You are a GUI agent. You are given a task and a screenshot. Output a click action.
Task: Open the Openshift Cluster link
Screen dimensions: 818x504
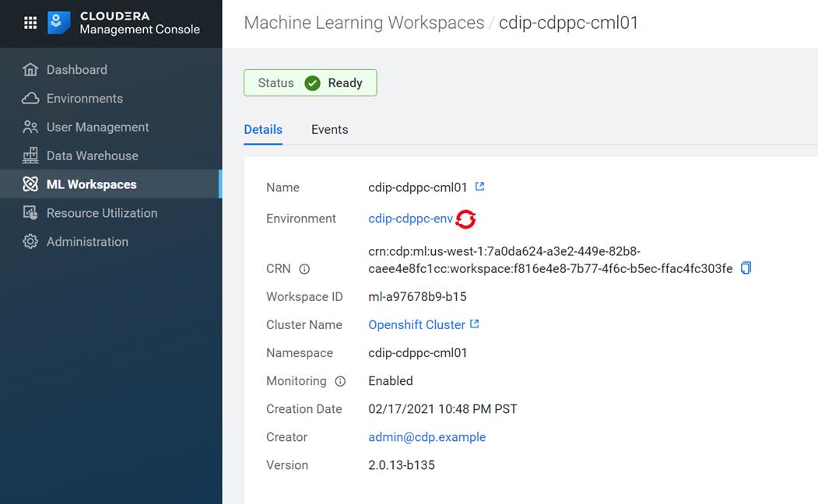[x=417, y=324]
